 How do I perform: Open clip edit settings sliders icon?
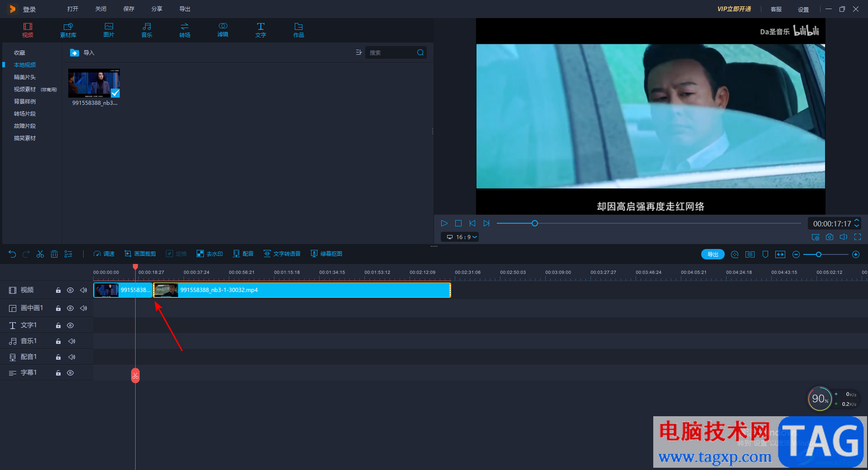[x=68, y=254]
